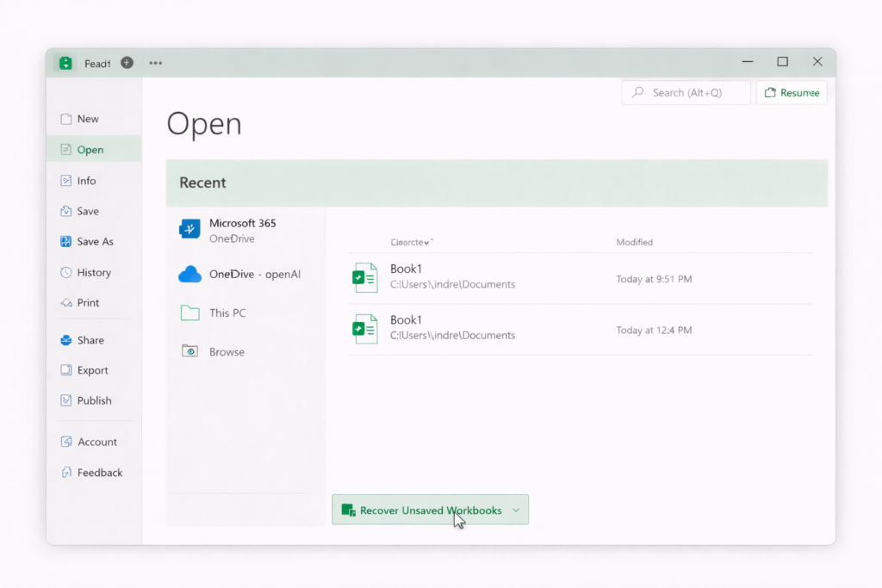The height and width of the screenshot is (588, 882).
Task: Click in the Search (Alt+Q) field
Action: tap(686, 93)
